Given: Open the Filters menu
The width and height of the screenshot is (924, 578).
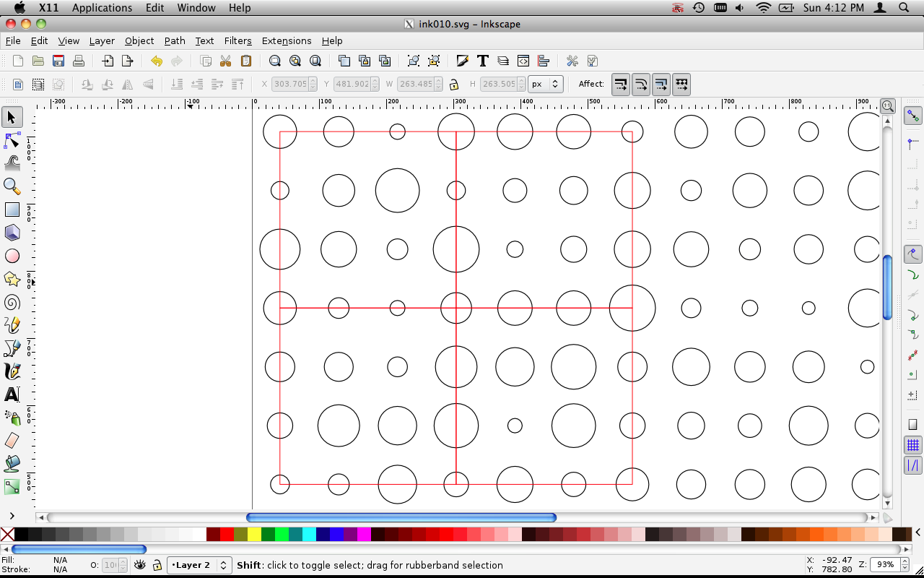Looking at the screenshot, I should pyautogui.click(x=237, y=40).
